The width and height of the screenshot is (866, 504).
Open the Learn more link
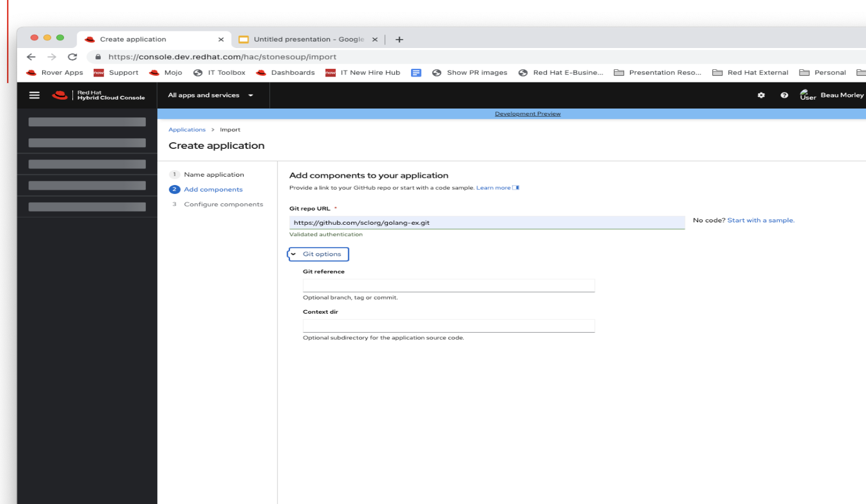pyautogui.click(x=497, y=188)
